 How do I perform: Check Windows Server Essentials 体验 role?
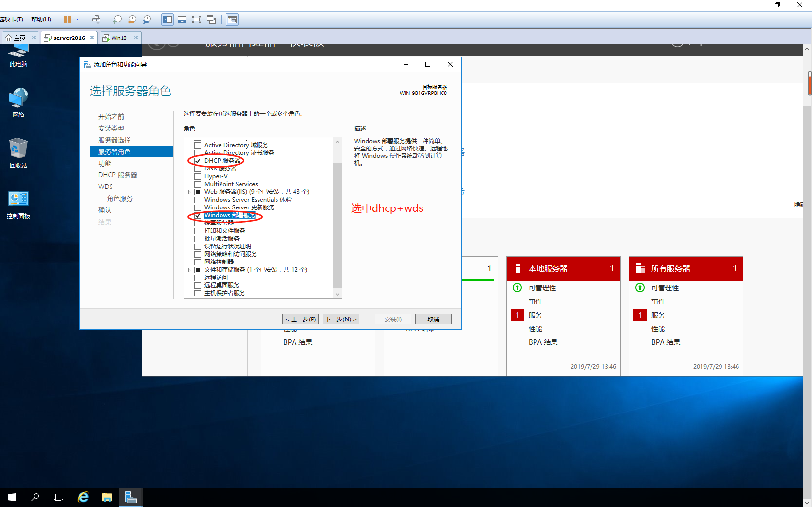coord(198,200)
